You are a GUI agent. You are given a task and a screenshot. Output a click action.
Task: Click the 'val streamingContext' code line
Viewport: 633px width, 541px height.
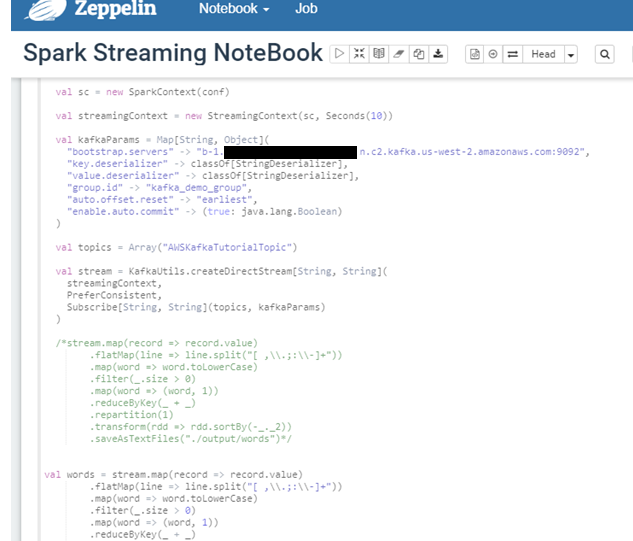(224, 116)
